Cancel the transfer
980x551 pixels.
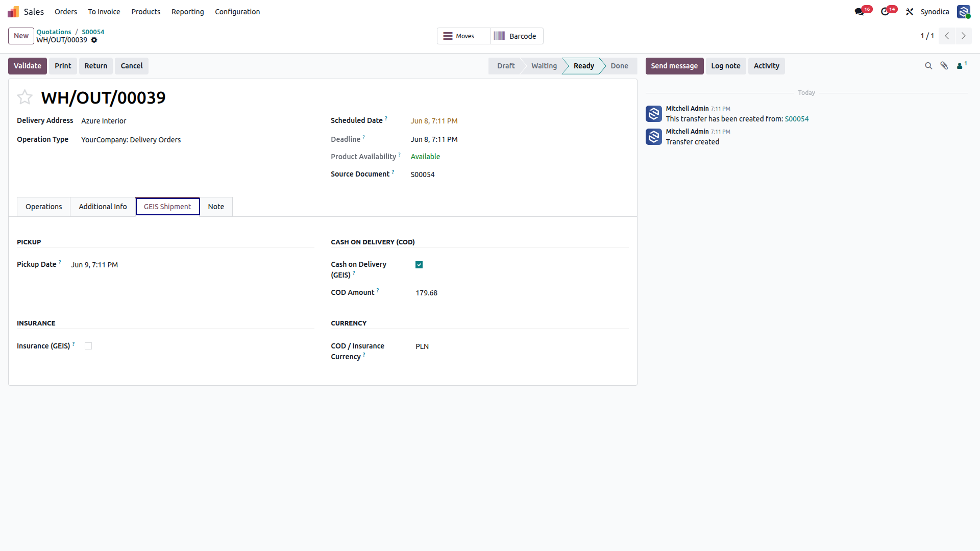(x=132, y=66)
